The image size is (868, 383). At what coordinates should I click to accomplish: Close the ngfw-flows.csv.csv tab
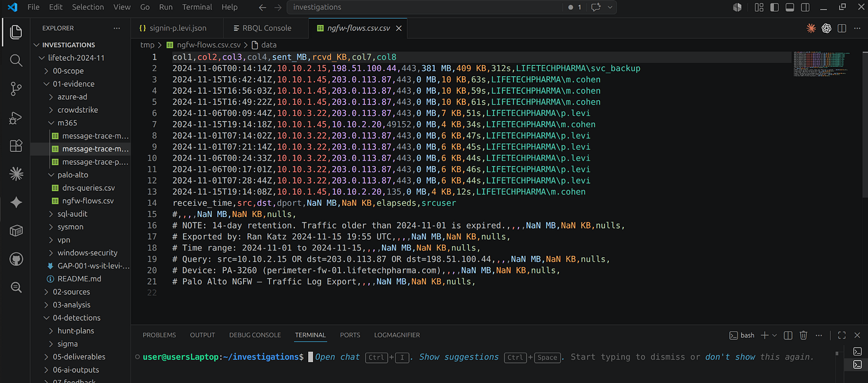(399, 29)
